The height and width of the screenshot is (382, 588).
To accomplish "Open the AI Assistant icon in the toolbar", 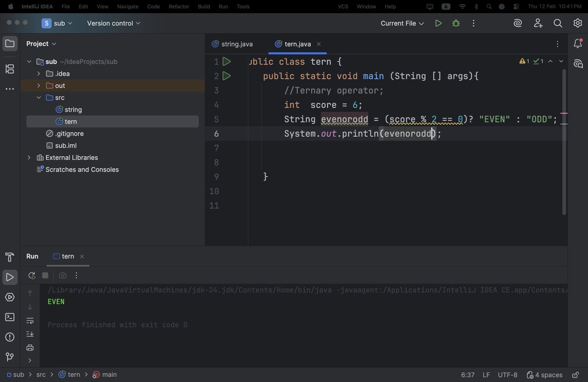I will (518, 23).
